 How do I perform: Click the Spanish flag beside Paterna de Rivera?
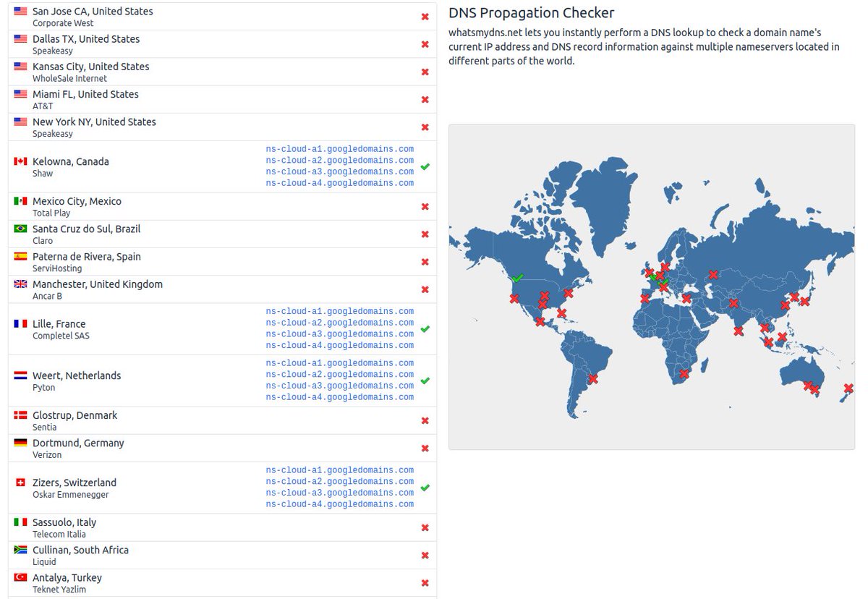click(20, 256)
